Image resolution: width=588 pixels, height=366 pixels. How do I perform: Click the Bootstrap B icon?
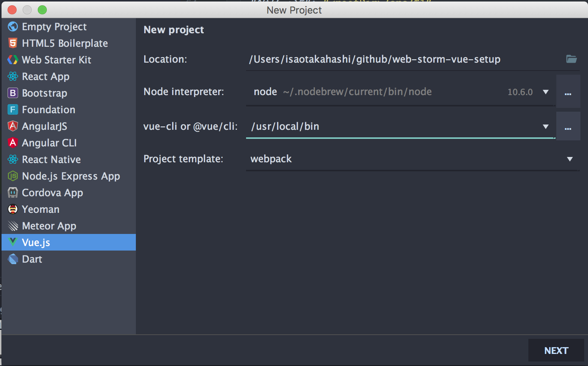coord(13,93)
